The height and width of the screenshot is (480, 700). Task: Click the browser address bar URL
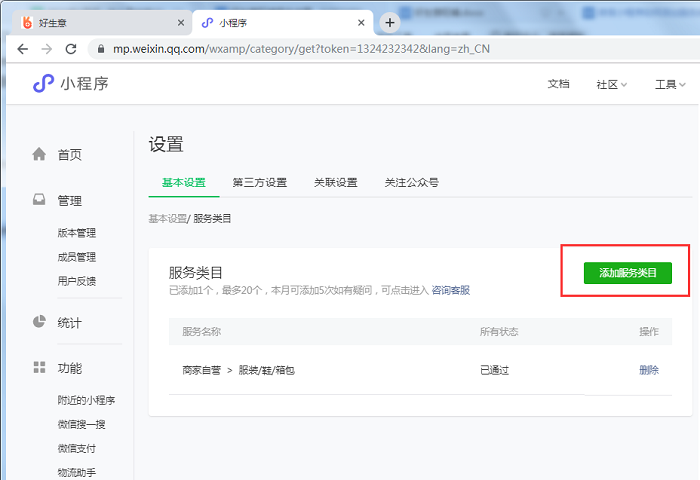click(x=301, y=49)
